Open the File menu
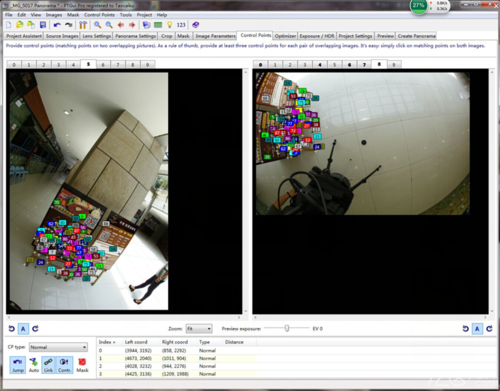The image size is (500, 391). pos(9,15)
